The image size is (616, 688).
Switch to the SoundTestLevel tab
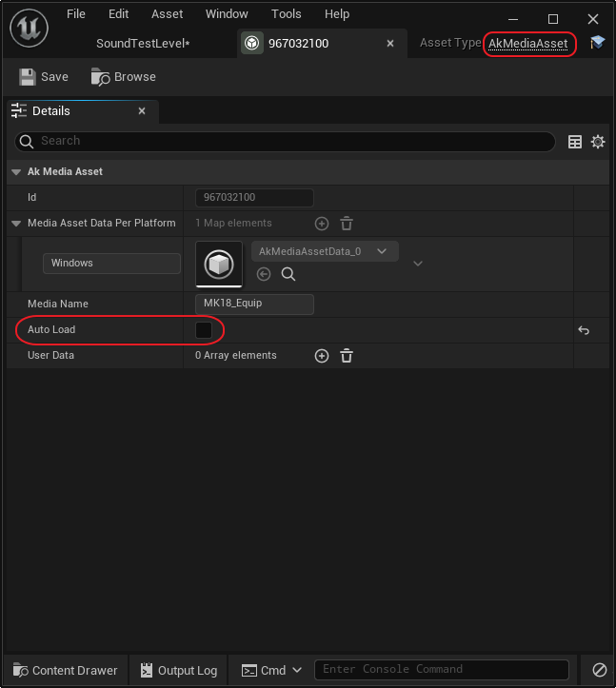143,44
